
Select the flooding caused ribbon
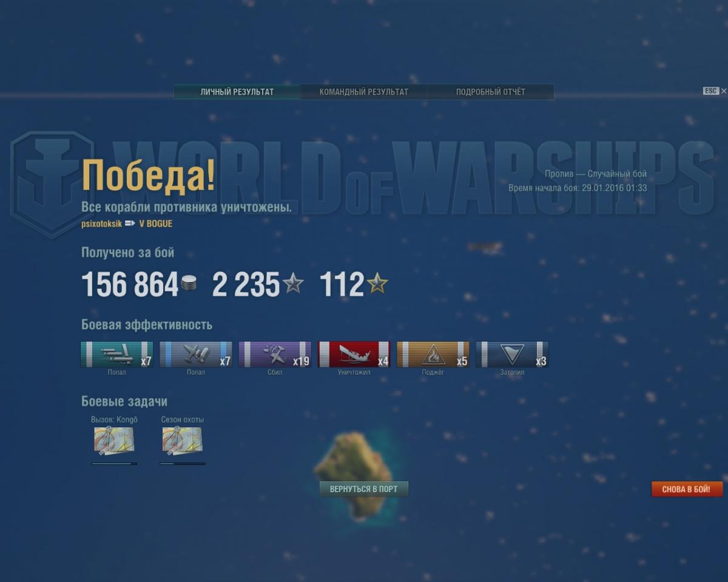click(x=512, y=355)
